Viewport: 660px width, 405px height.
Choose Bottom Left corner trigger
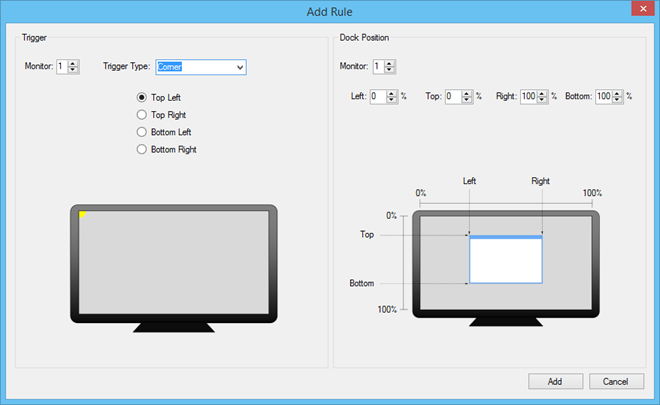[142, 132]
